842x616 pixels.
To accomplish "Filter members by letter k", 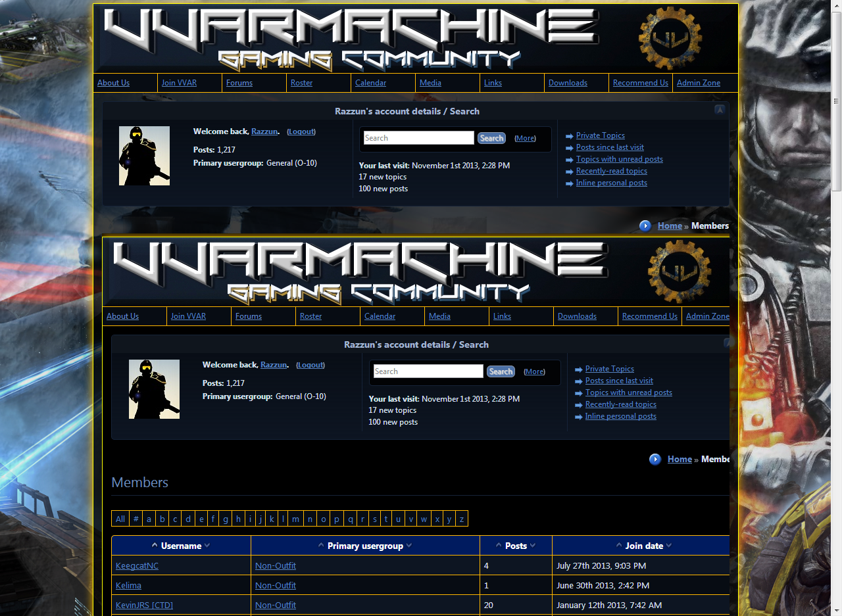I will tap(272, 519).
